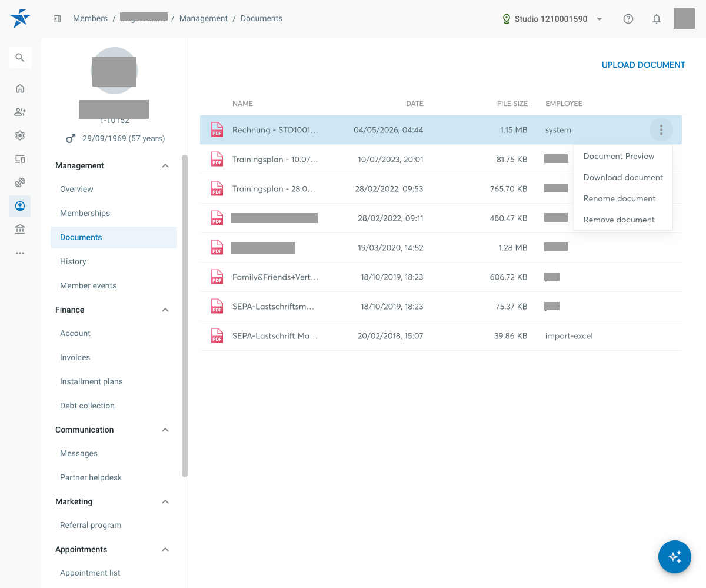The image size is (706, 588).
Task: Collapse the Communication section chevron
Action: pyautogui.click(x=165, y=430)
